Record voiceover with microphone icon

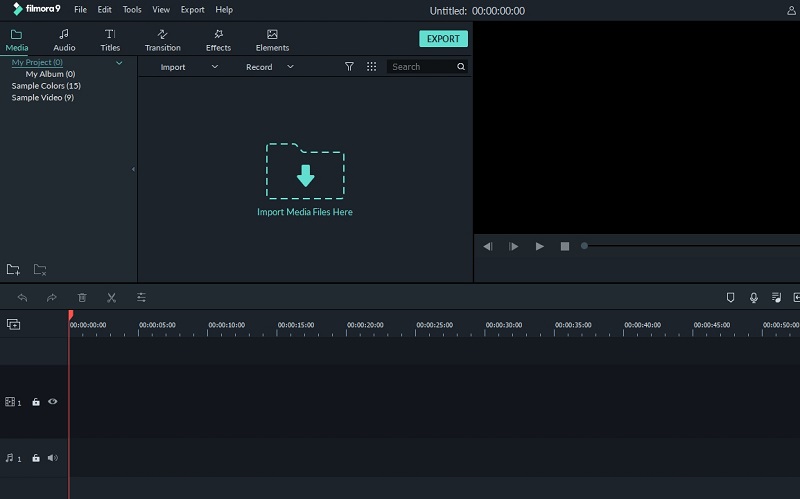pos(754,297)
